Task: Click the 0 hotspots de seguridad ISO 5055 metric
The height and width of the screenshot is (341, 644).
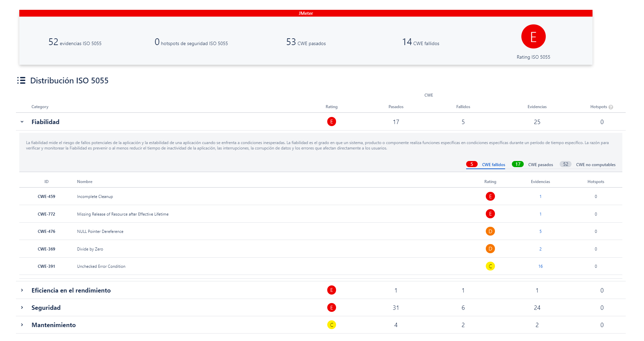Action: point(191,42)
